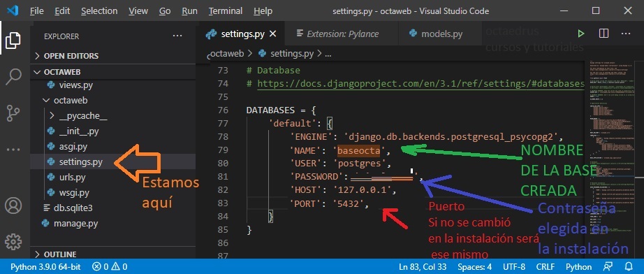Open the Search view icon
This screenshot has height=274, width=644.
(x=14, y=77)
